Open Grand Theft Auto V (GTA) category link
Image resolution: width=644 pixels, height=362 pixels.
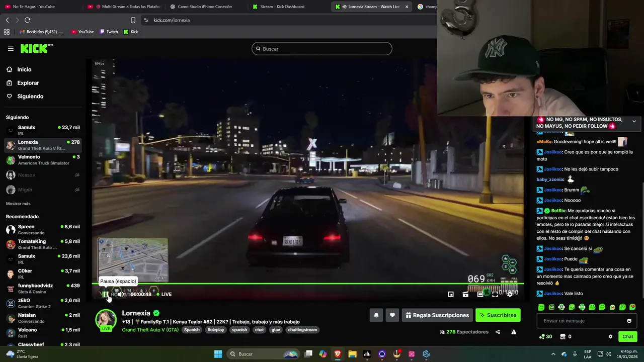[150, 330]
